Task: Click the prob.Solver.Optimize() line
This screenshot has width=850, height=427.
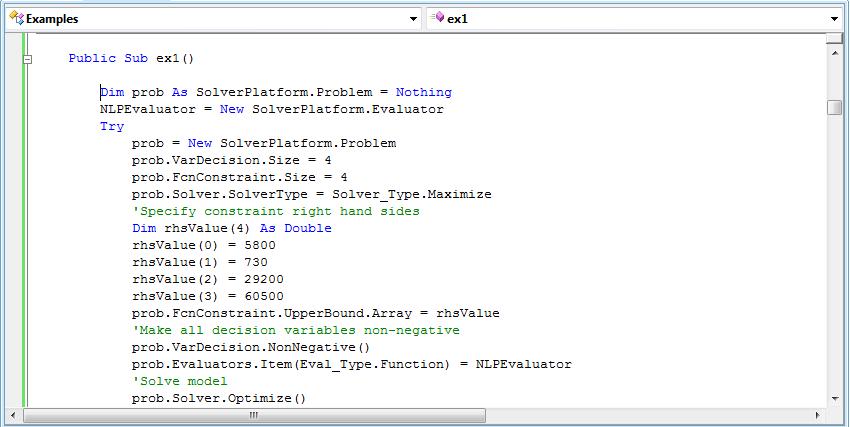Action: pyautogui.click(x=218, y=399)
